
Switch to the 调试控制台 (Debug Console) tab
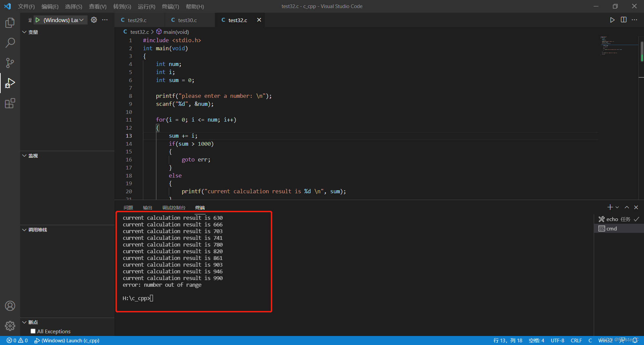click(x=174, y=208)
